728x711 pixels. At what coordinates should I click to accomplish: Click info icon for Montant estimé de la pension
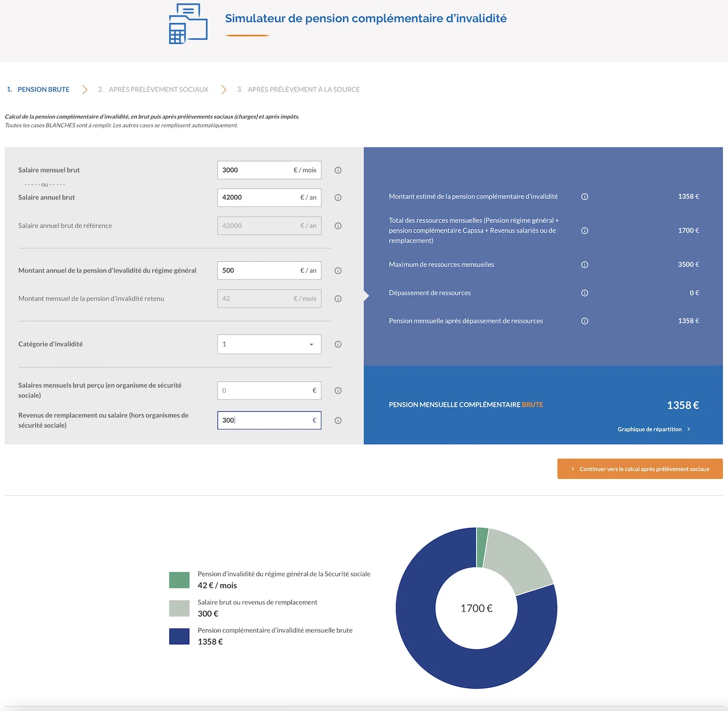click(584, 196)
